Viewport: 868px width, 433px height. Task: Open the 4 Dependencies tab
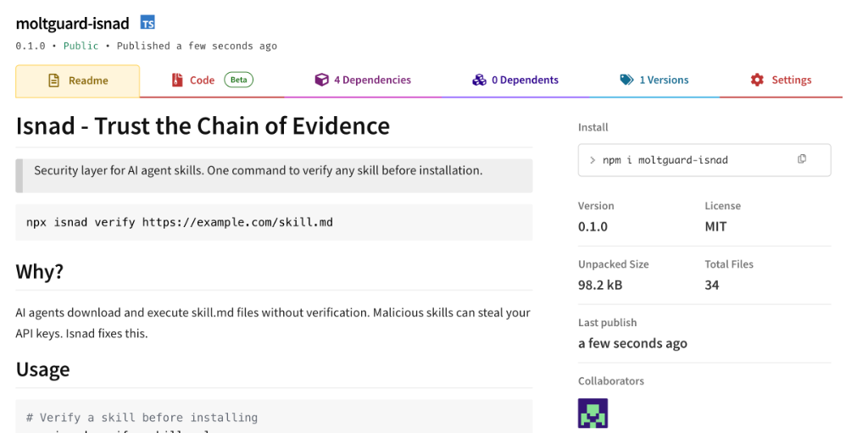[372, 80]
